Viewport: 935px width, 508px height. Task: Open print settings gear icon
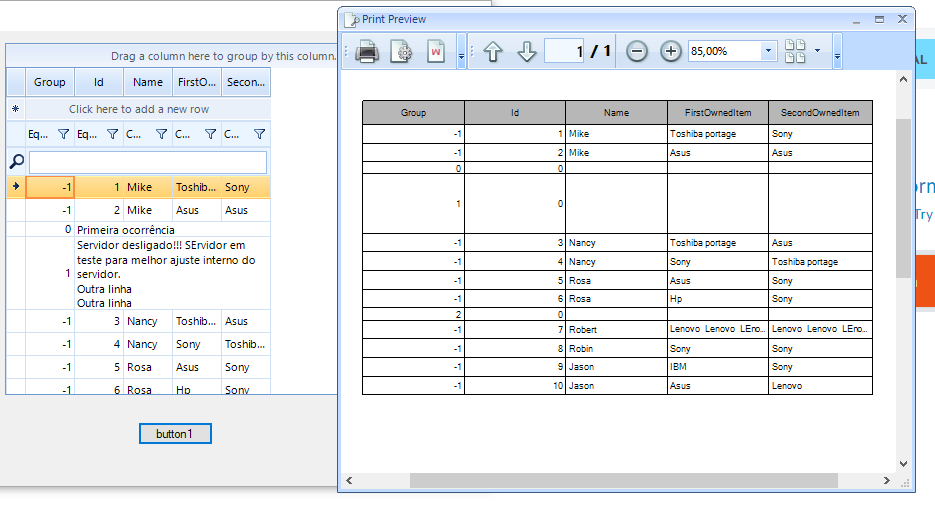[401, 52]
